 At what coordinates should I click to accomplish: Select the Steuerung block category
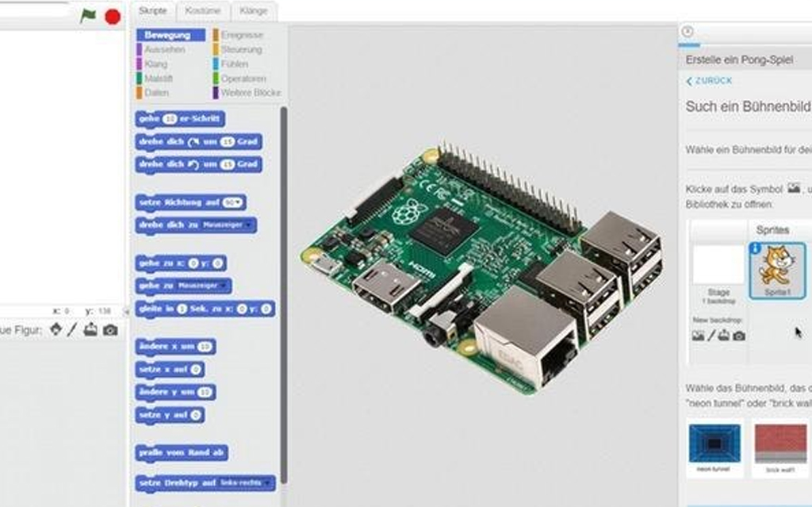pos(238,50)
